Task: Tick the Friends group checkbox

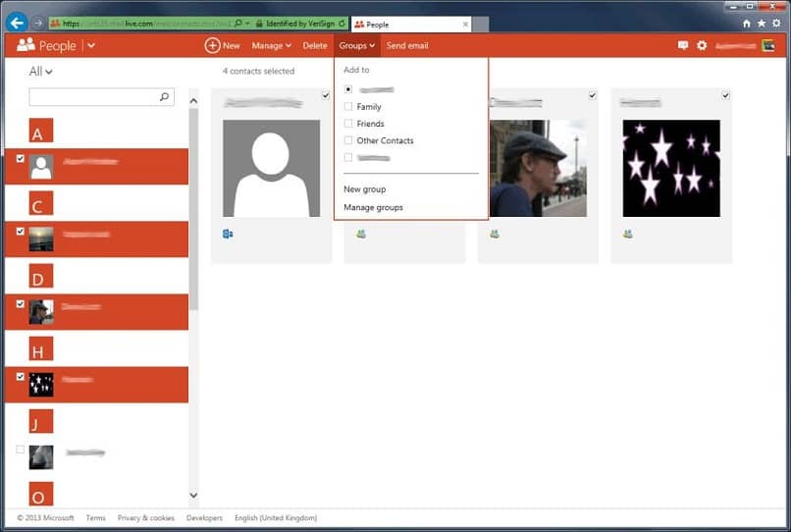Action: point(348,123)
